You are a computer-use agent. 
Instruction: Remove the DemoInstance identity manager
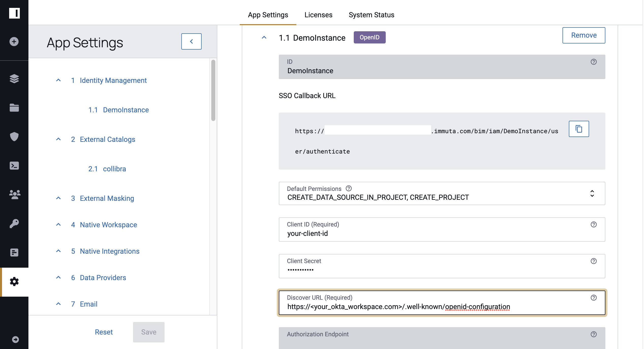(x=584, y=35)
